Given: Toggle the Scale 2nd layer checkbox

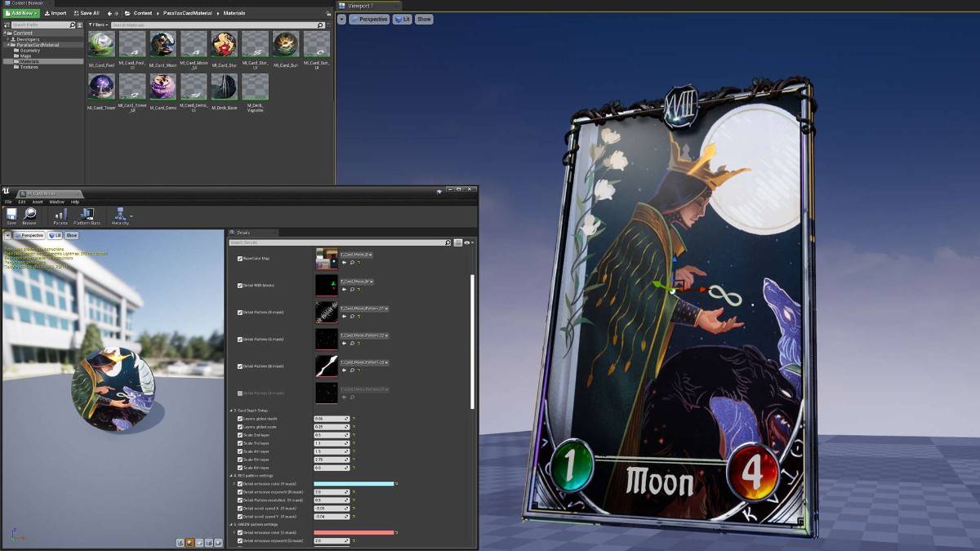Looking at the screenshot, I should (239, 435).
